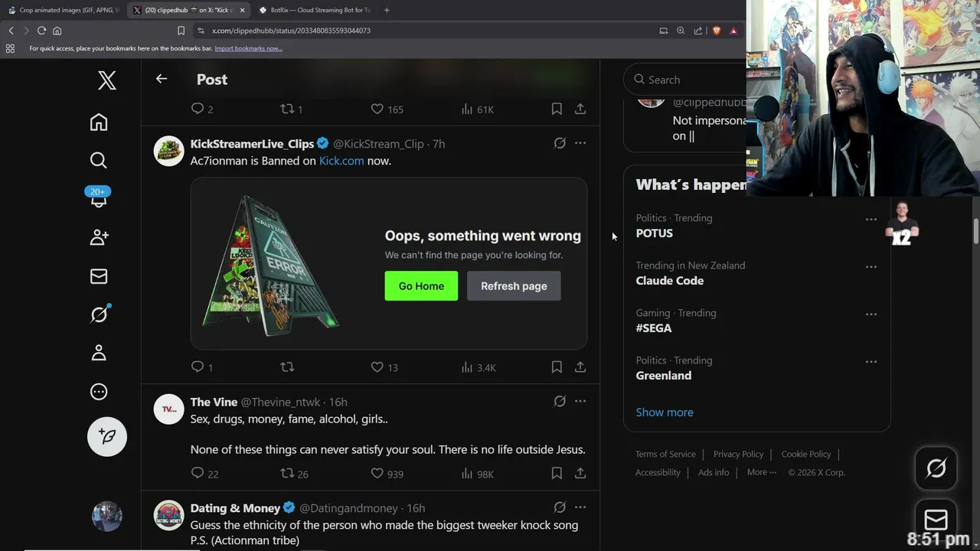
Task: Open a new browser tab
Action: [387, 10]
